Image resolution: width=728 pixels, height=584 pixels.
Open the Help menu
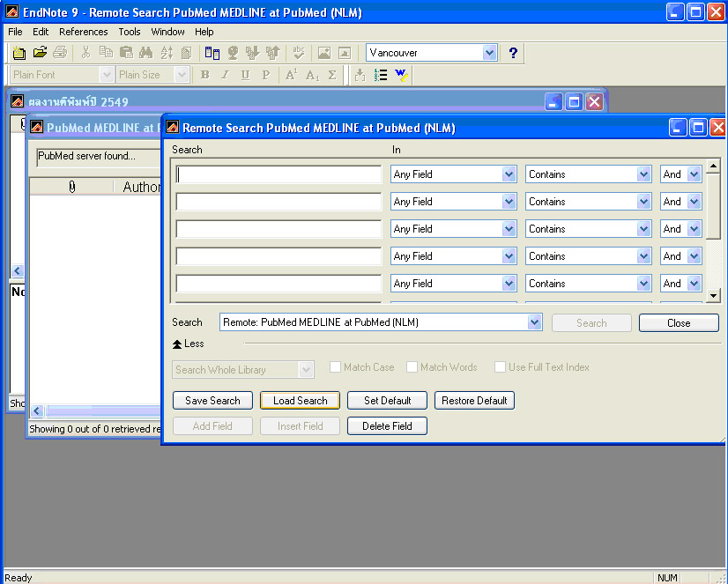204,32
